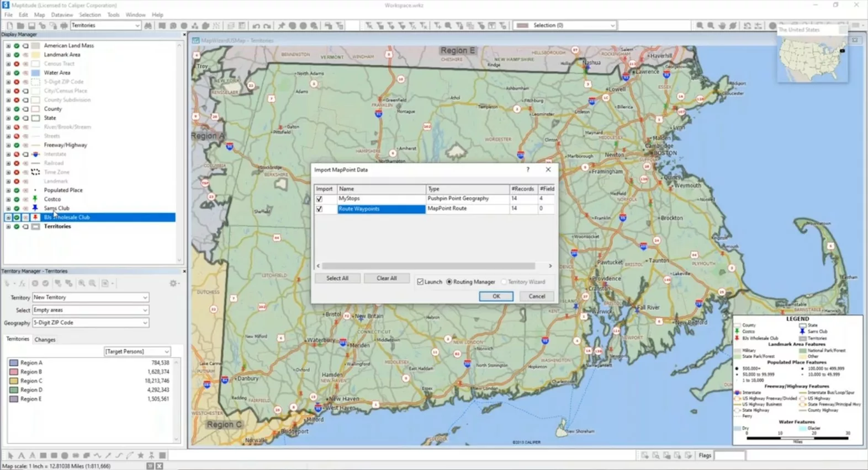Select the Route Waypoints row name
The height and width of the screenshot is (470, 868).
(x=381, y=209)
